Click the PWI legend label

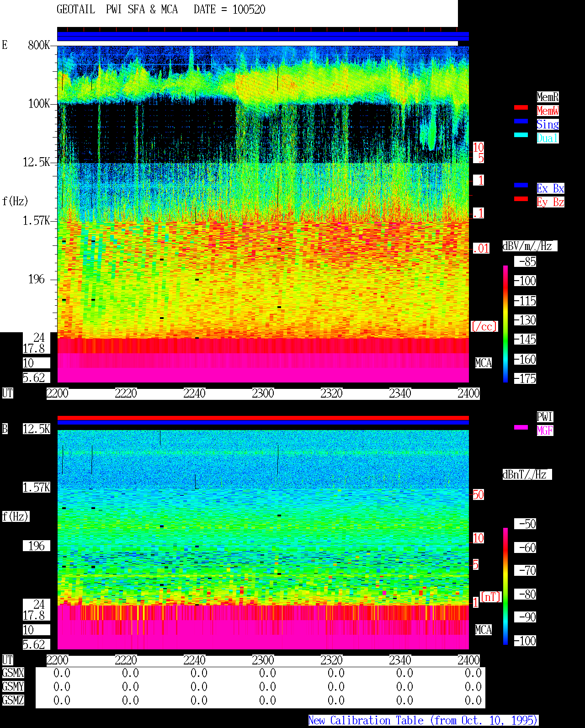[x=545, y=417]
